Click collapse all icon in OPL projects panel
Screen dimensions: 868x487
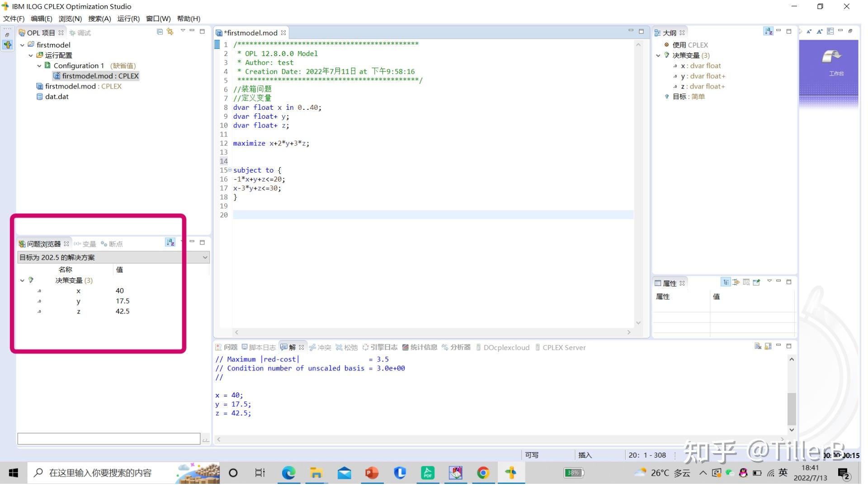tap(160, 32)
